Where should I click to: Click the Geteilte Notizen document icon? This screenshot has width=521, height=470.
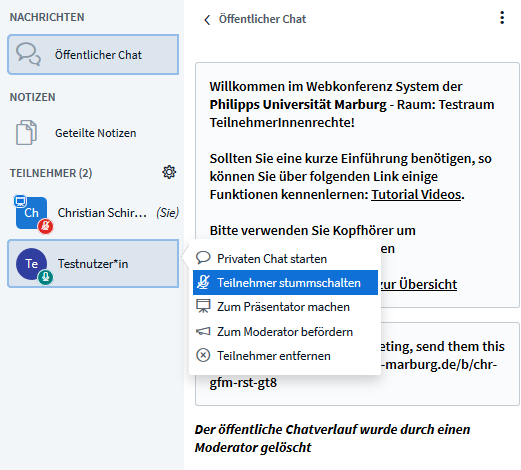point(26,133)
